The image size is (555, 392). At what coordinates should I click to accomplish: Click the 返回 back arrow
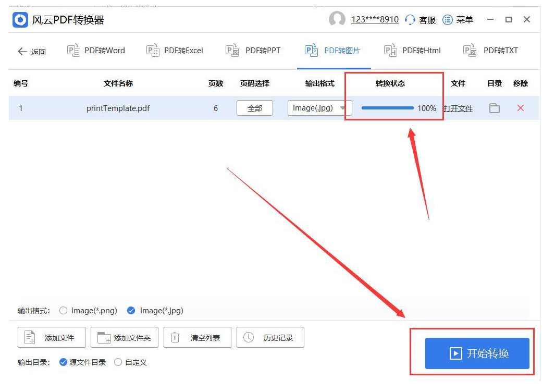pyautogui.click(x=22, y=51)
